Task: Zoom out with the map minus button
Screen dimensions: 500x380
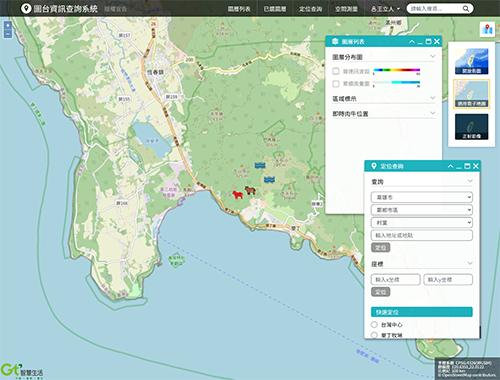Action: pos(8,34)
